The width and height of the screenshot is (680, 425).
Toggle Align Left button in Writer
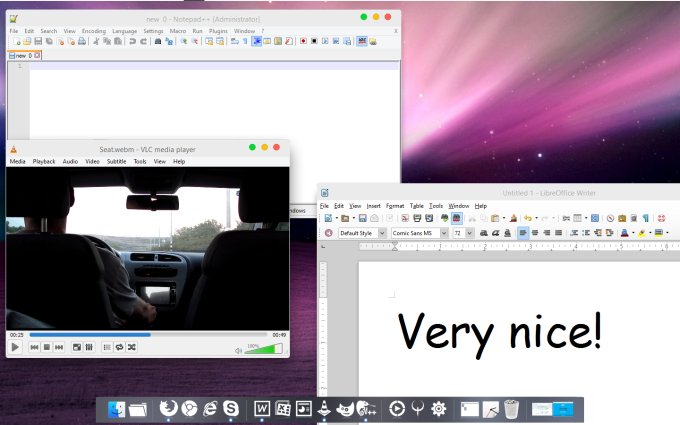tap(523, 233)
